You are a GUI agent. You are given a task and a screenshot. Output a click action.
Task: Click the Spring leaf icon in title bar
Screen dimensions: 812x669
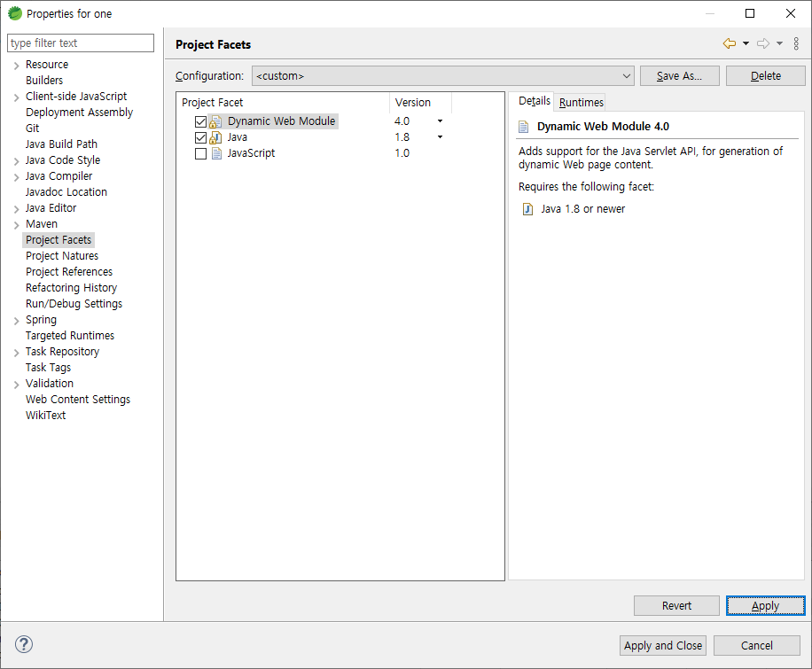(15, 13)
